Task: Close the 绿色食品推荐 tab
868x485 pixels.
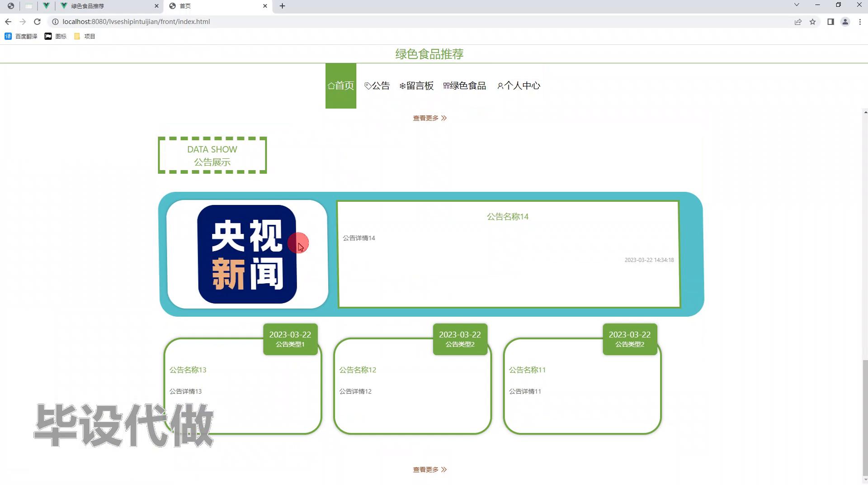Action: click(x=156, y=6)
